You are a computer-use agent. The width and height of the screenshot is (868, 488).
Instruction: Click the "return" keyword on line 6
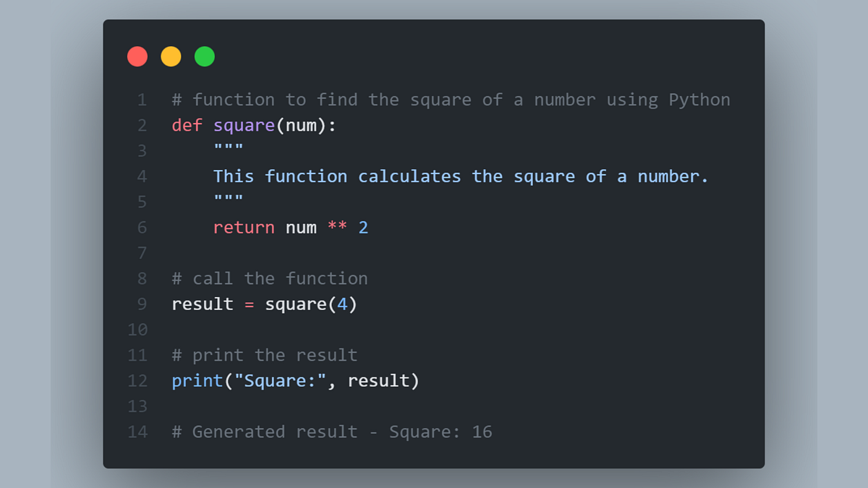[x=244, y=228]
